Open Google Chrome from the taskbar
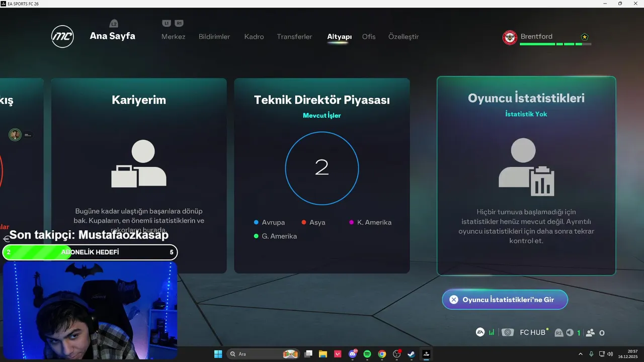The image size is (644, 362). click(x=382, y=354)
